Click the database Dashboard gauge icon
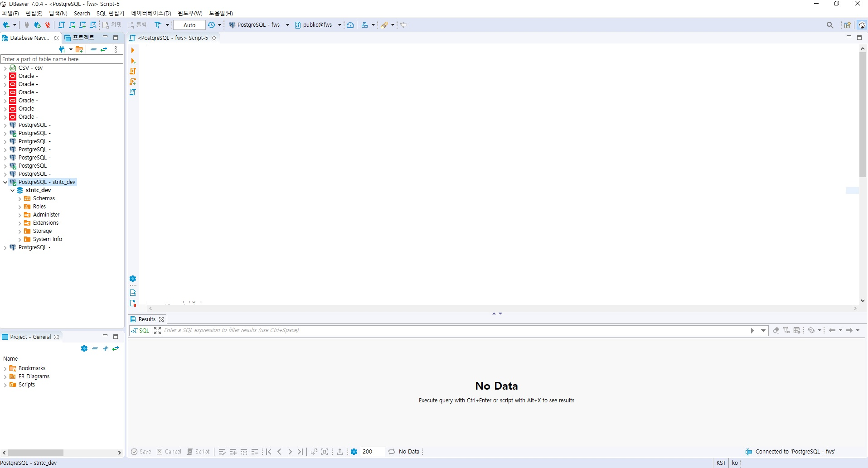Image resolution: width=868 pixels, height=468 pixels. click(350, 25)
